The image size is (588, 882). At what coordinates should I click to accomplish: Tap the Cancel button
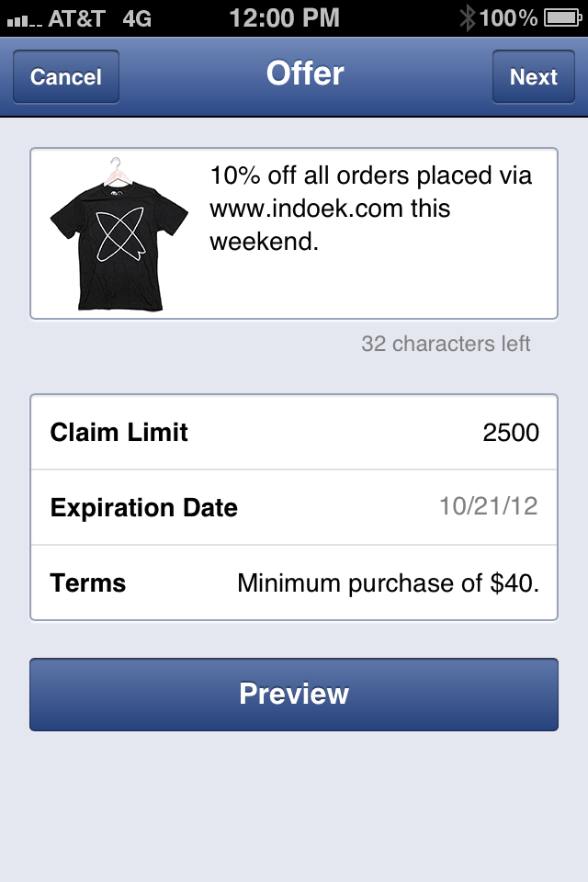pyautogui.click(x=66, y=76)
